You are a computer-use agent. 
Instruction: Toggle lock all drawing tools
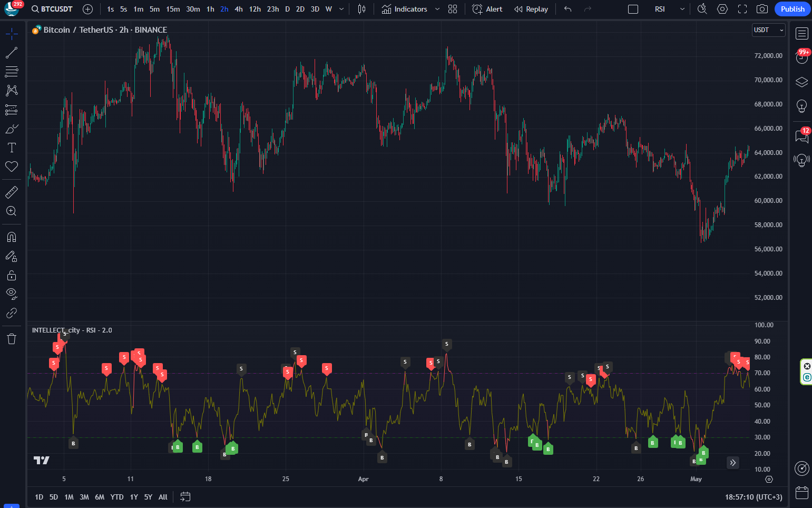(x=12, y=276)
